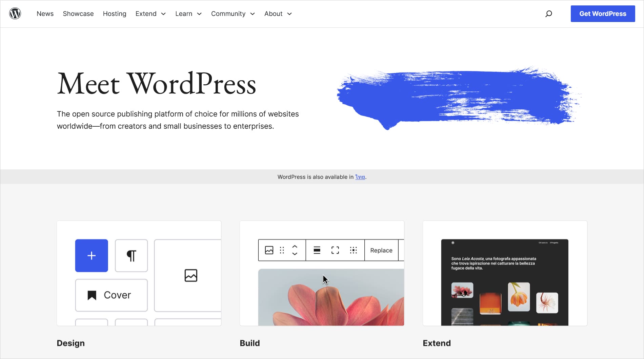Click the Replace button in block toolbar

[381, 250]
